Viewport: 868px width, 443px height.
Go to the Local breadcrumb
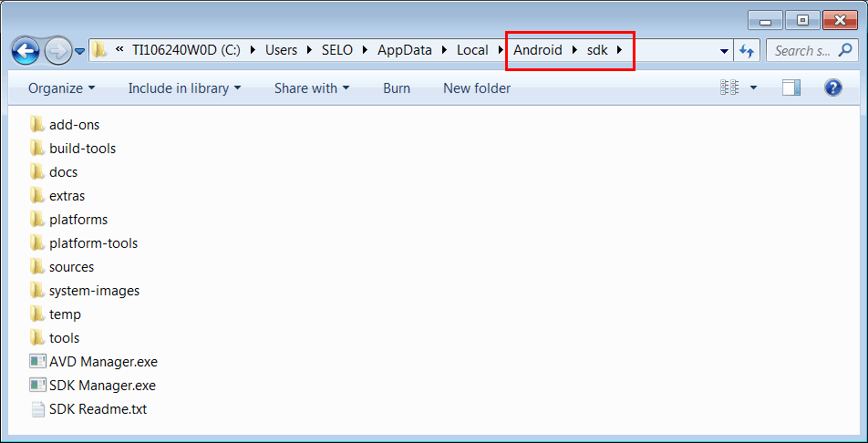(472, 50)
